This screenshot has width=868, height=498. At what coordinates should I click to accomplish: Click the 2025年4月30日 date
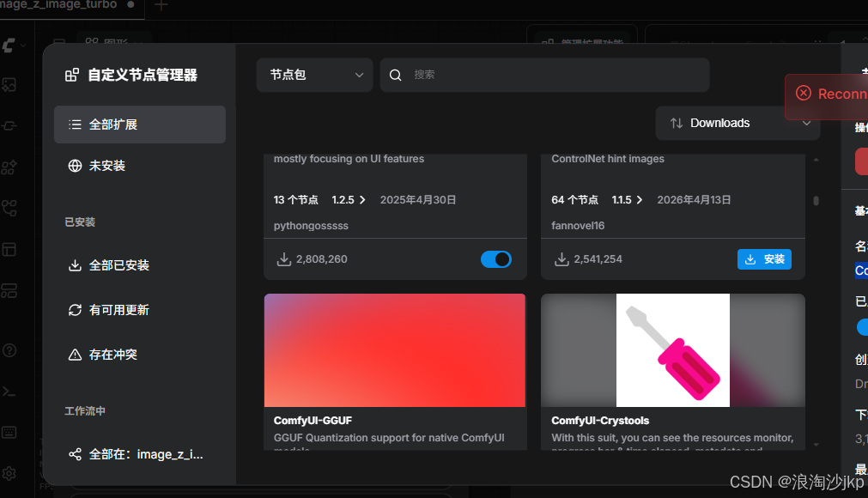418,200
